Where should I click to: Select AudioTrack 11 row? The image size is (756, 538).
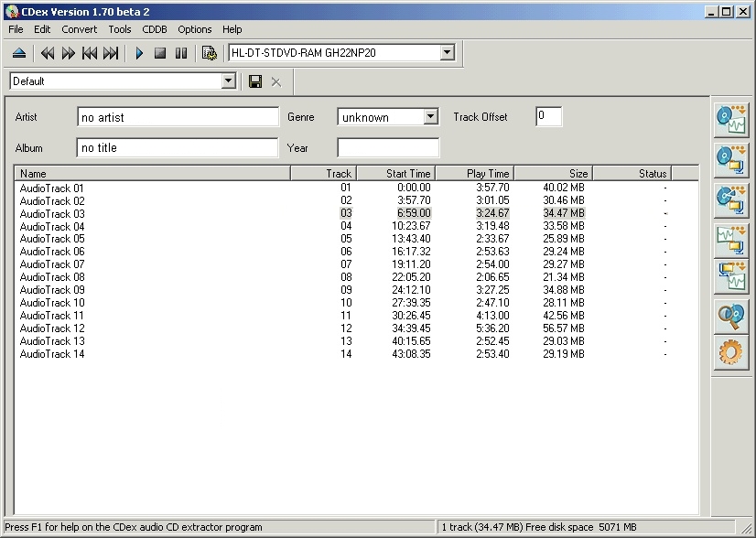point(356,316)
